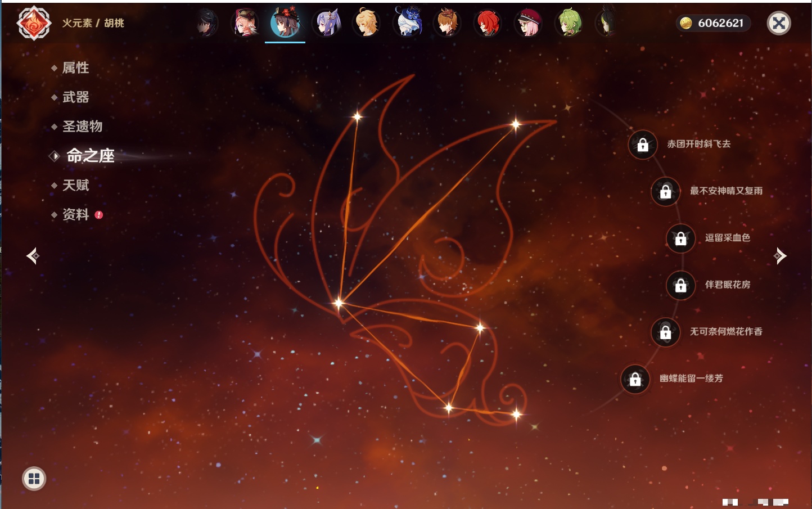The image size is (812, 509).
Task: Close the character screen with X button
Action: [779, 23]
